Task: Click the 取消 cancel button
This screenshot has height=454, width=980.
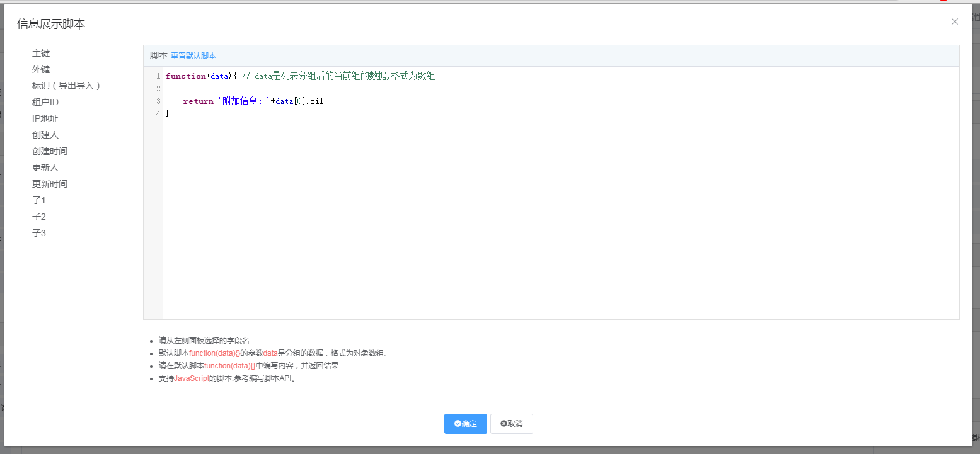Action: (x=511, y=424)
